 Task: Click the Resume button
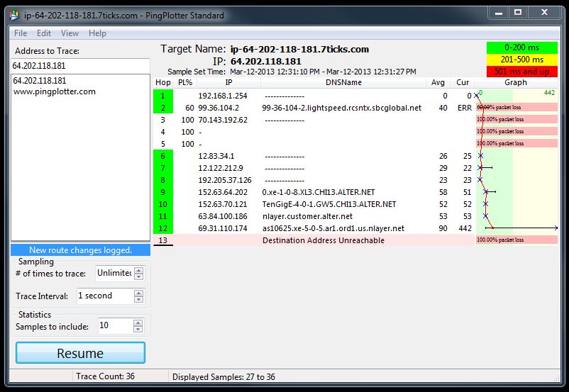[81, 353]
